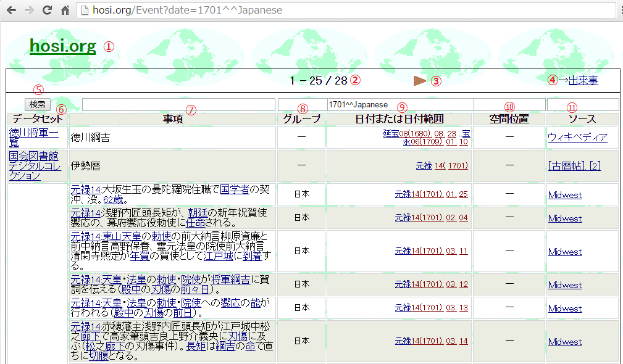Image resolution: width=623 pixels, height=364 pixels.
Task: Reload the page with refresh icon
Action: tap(47, 10)
